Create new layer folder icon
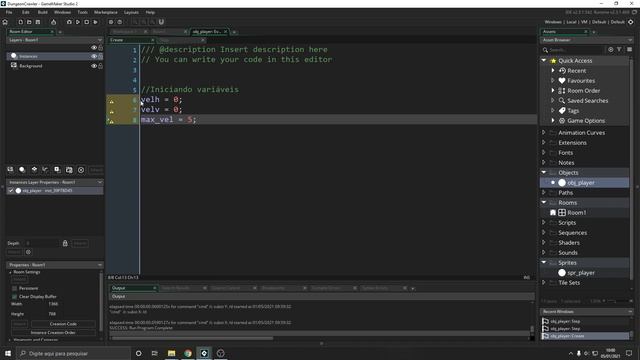Screen dimensions: 640x360 click(x=69, y=169)
